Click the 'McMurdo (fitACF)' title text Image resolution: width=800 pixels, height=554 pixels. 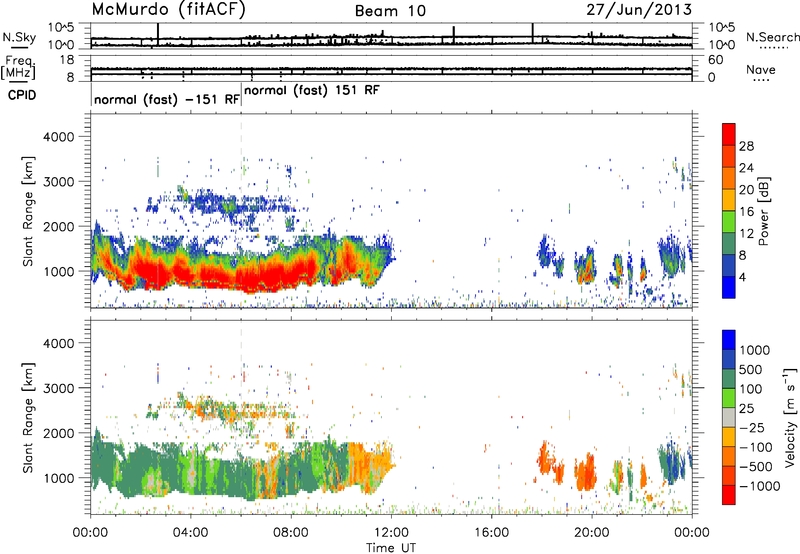tap(168, 10)
